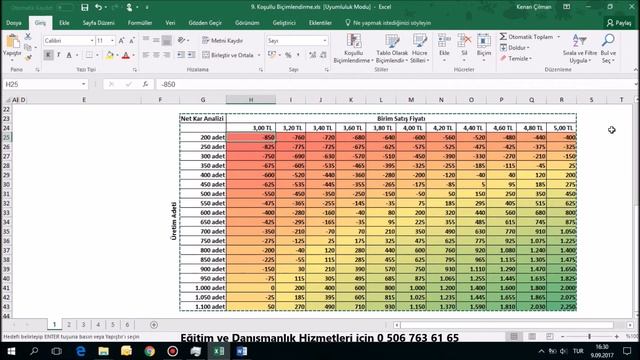Screen dimensions: 640x360
Task: Open the Dosya file tab
Action: [x=13, y=23]
